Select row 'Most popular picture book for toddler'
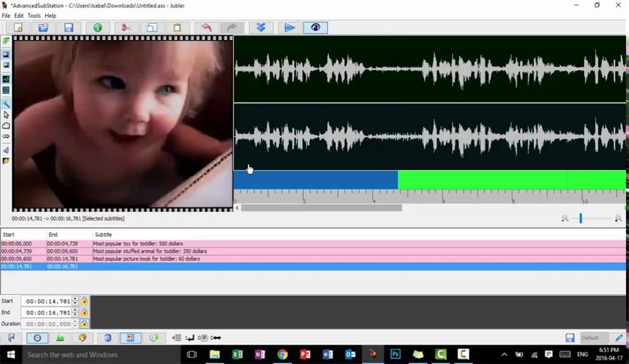Viewport: 629px width, 364px height. (x=313, y=259)
